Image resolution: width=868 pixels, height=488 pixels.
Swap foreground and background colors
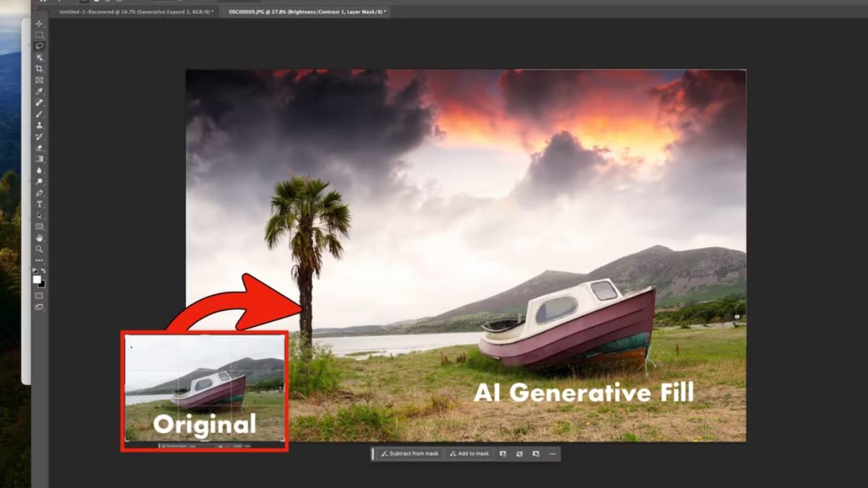coord(43,270)
